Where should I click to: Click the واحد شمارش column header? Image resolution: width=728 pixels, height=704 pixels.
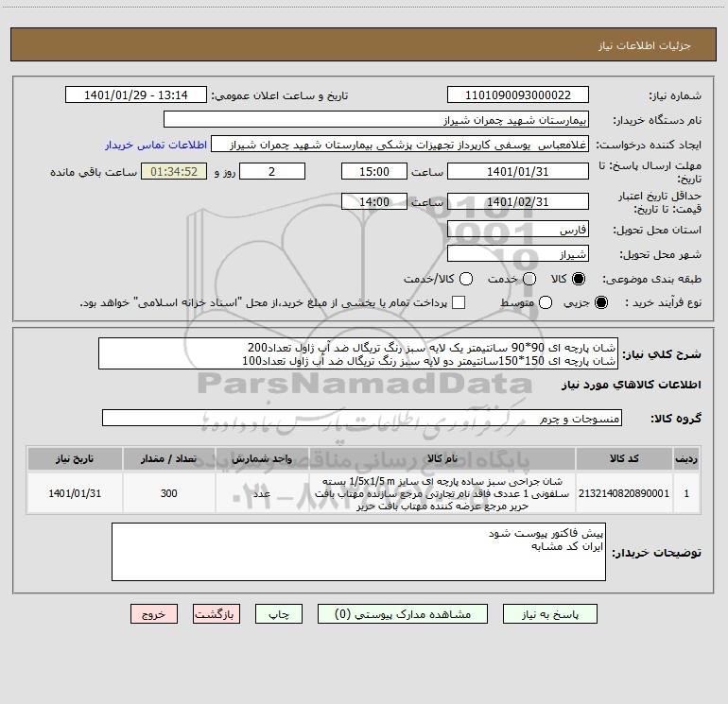(262, 458)
